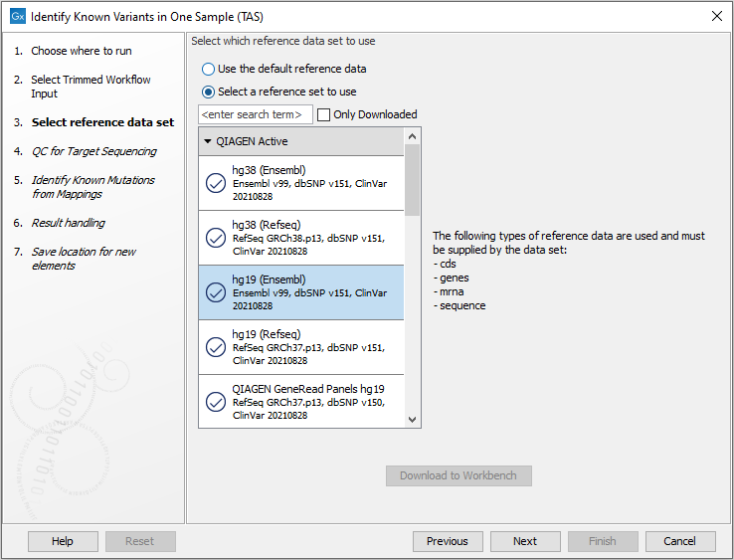Enable the Only Downloaded checkbox

[324, 115]
